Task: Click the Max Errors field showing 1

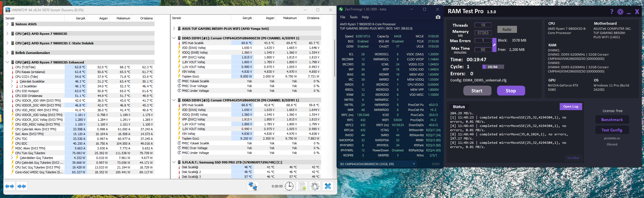Action: pos(483,40)
